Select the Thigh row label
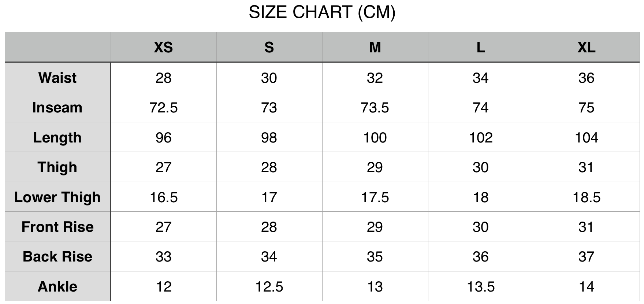644x304 pixels. 57,167
